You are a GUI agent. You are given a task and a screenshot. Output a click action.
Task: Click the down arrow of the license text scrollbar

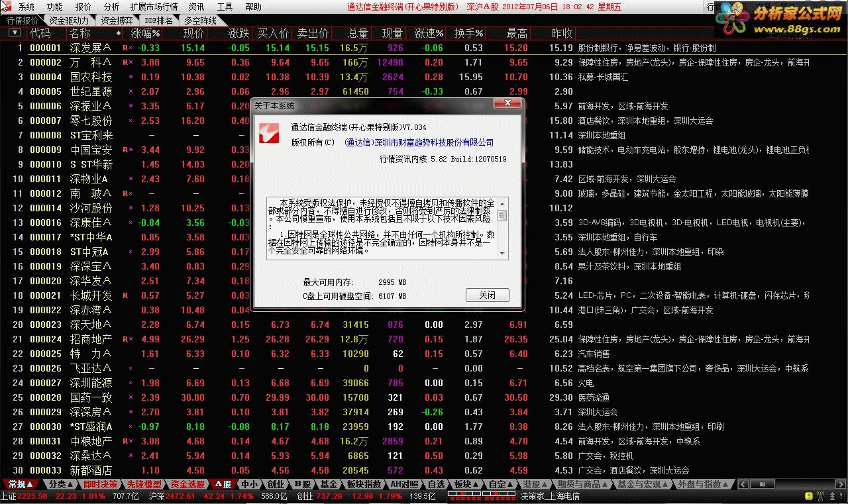pos(502,254)
